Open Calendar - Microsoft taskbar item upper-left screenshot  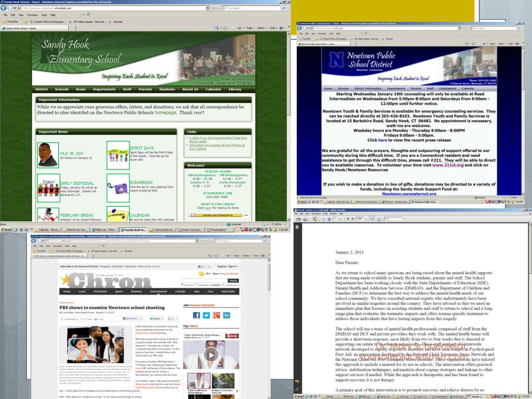click(x=48, y=230)
